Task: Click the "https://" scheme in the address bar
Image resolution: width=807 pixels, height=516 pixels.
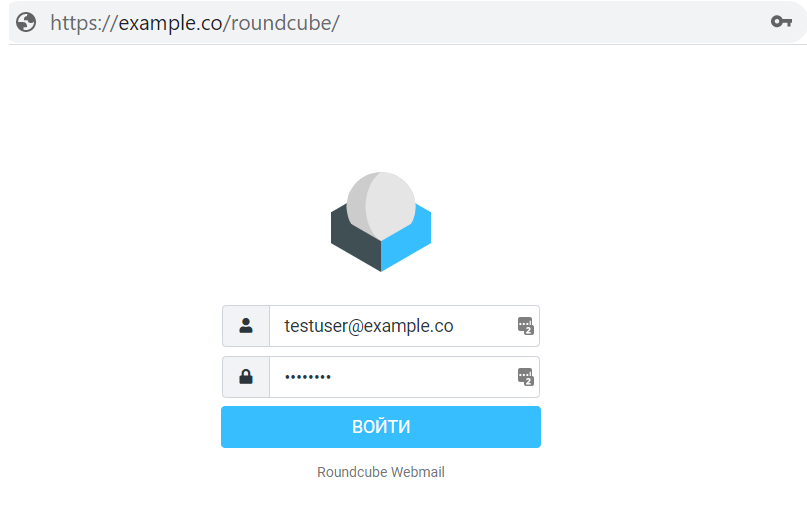Action: click(83, 22)
